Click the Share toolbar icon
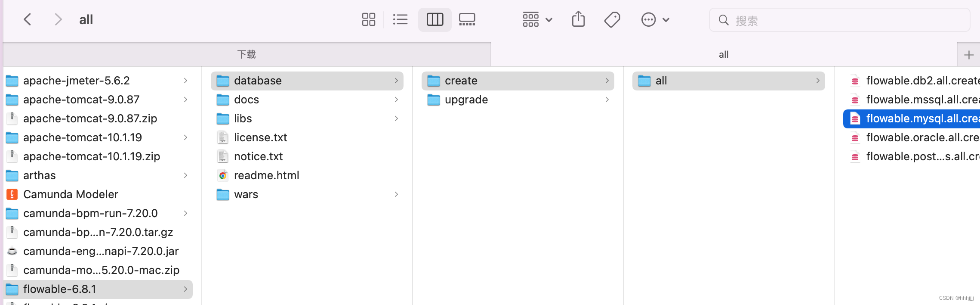This screenshot has width=980, height=305. [579, 19]
